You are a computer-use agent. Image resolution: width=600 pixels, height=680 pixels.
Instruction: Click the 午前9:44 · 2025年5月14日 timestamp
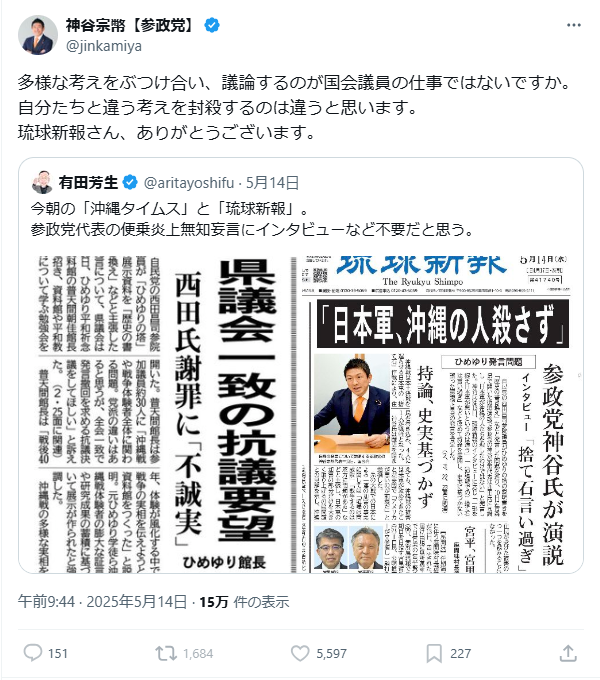tap(102, 602)
